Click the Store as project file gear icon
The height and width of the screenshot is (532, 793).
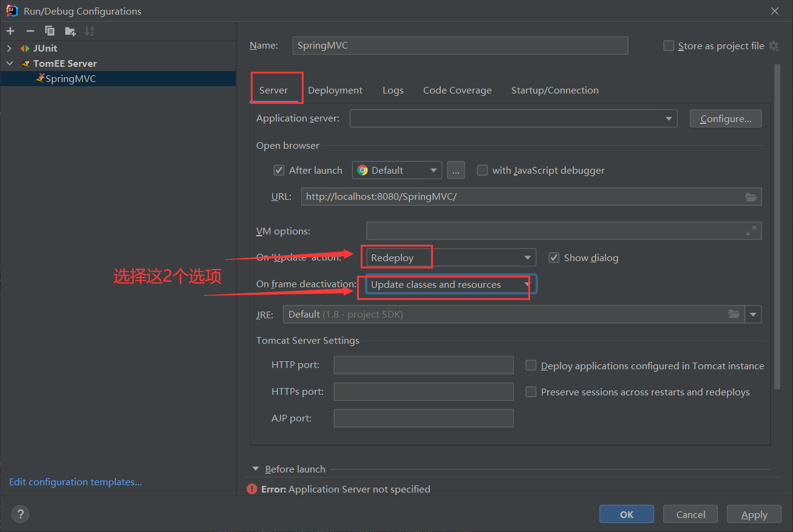point(774,46)
